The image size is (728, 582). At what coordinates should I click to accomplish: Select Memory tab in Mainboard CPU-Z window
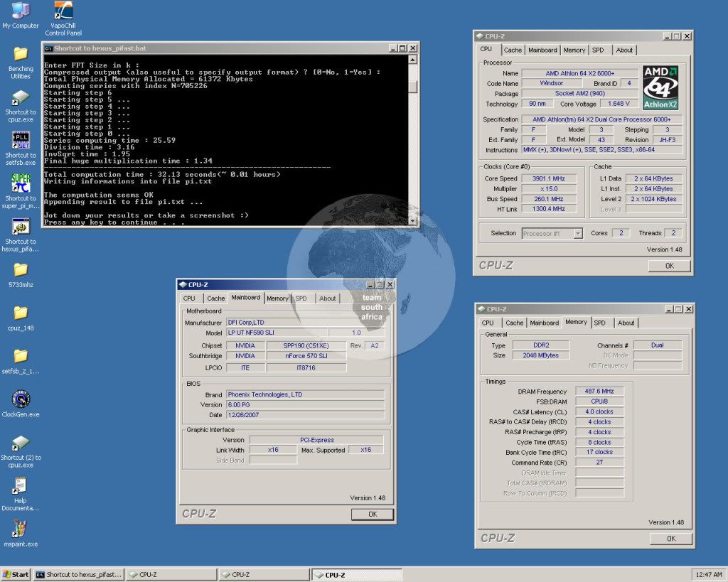click(278, 298)
